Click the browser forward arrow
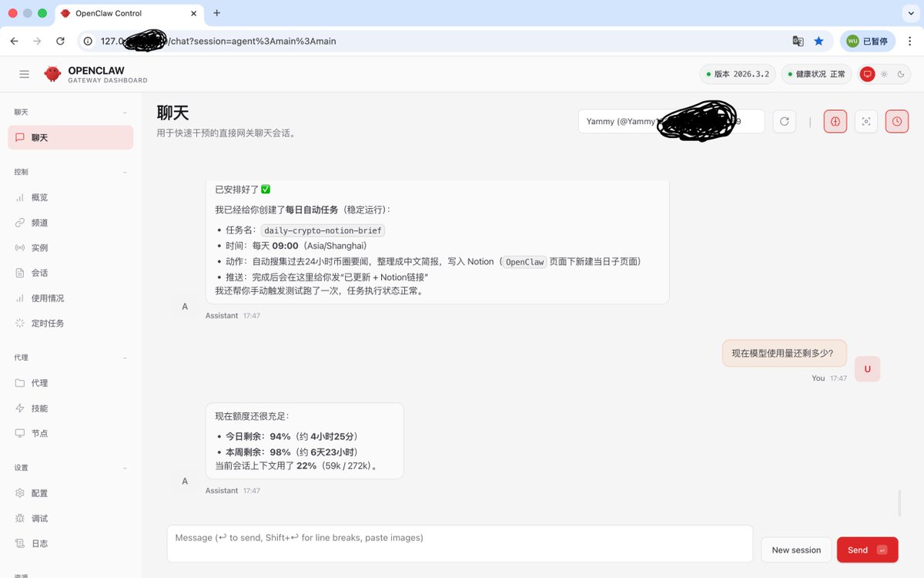Image resolution: width=924 pixels, height=578 pixels. 37,41
